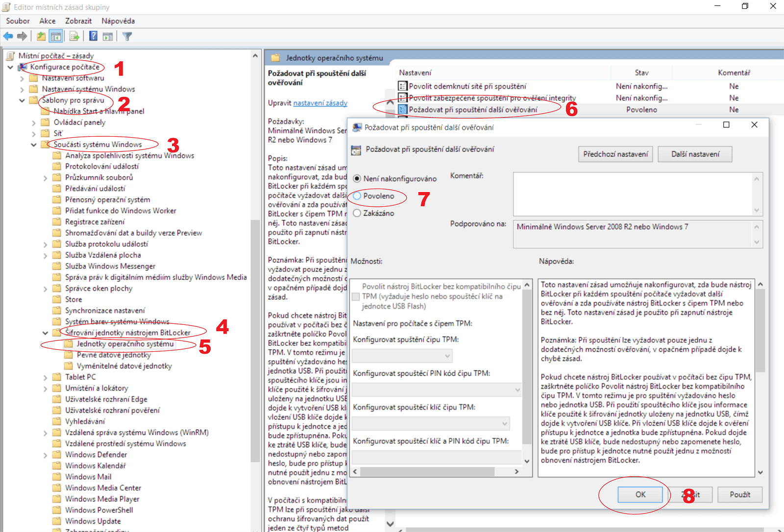
Task: Open the Konfigurovat spouštěcí klíč čipu TPM dropdown
Action: click(x=431, y=423)
